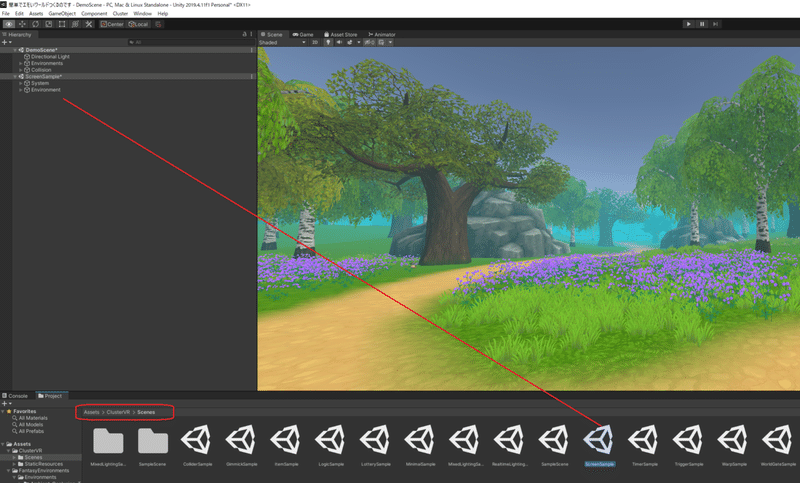Expand the System object in Hierarchy
Screen dimensions: 800x483
tap(20, 83)
